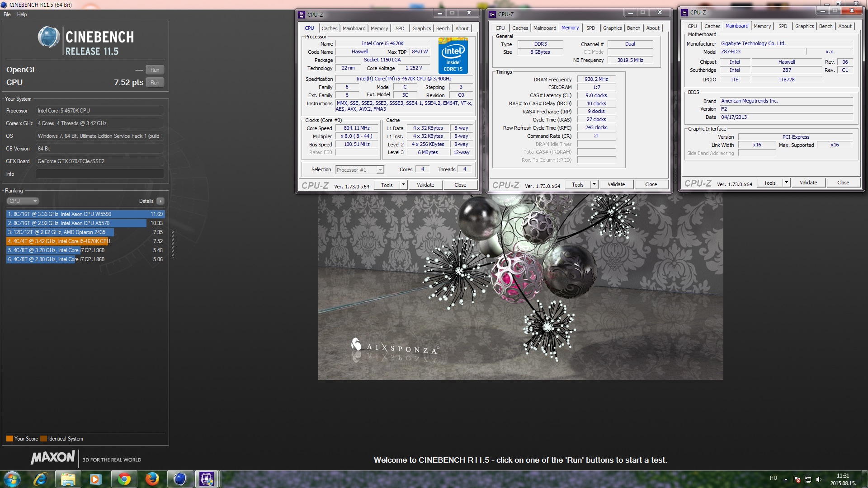Select ranking row AMD Opteron 2435

point(85,232)
